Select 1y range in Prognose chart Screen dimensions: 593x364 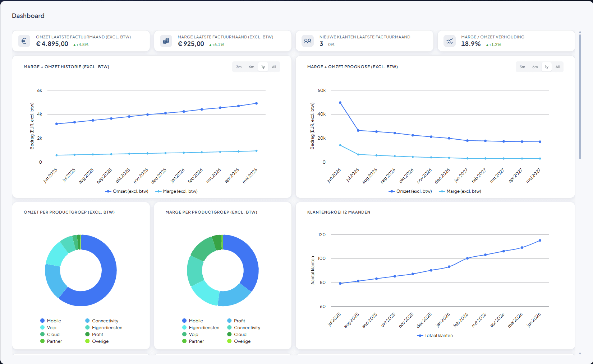[x=547, y=67]
